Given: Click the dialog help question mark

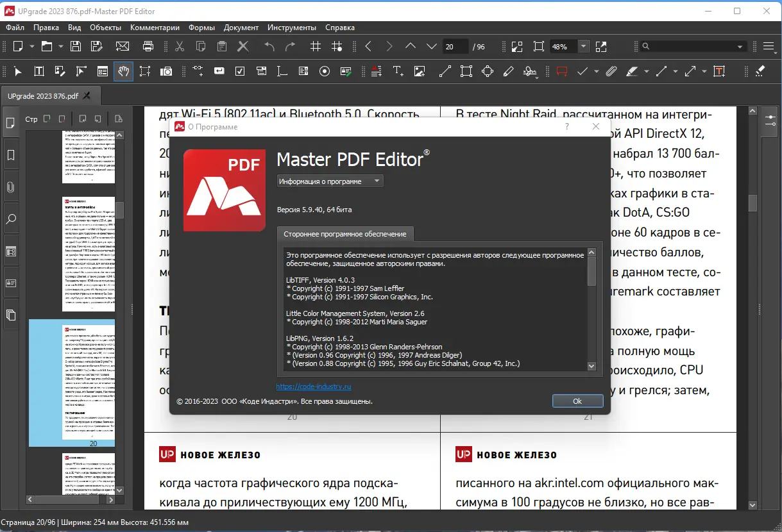Looking at the screenshot, I should click(x=567, y=127).
